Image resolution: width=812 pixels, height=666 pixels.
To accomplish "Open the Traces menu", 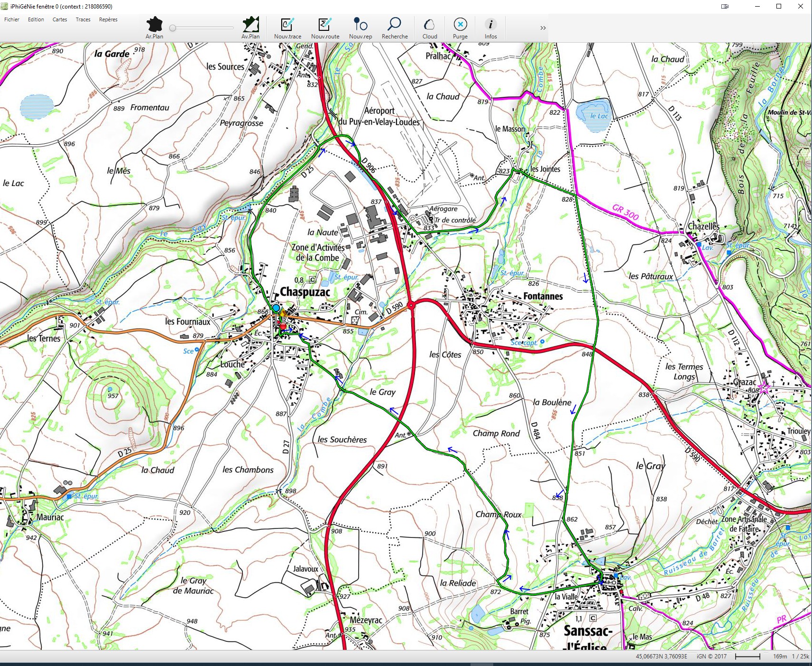I will (83, 19).
